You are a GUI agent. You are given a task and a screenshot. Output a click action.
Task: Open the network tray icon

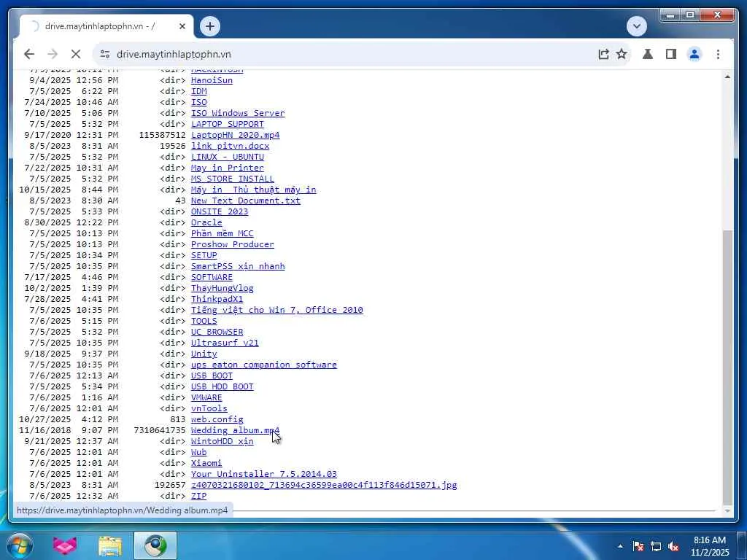click(x=656, y=546)
